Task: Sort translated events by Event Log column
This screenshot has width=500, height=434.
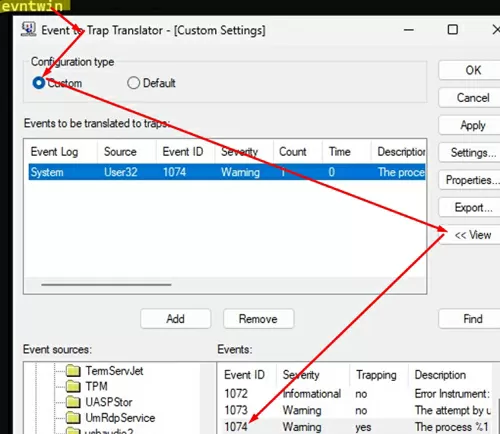Action: tap(60, 152)
